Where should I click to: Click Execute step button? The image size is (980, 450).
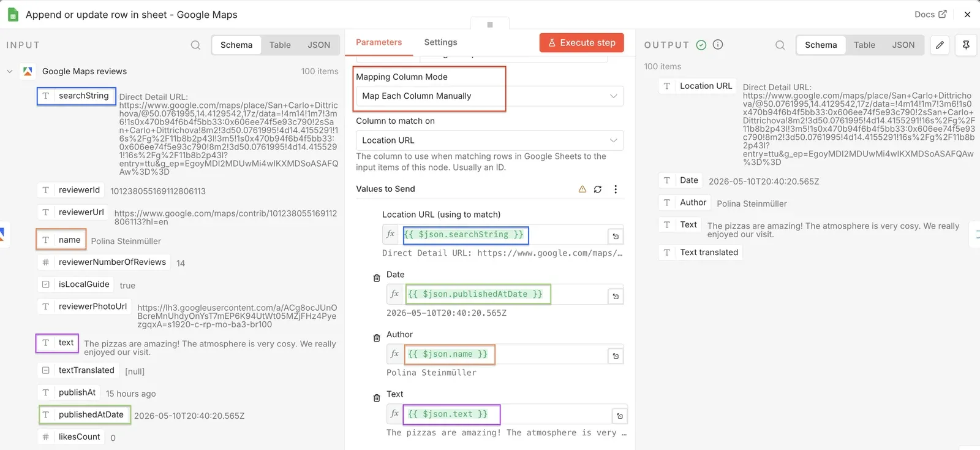tap(582, 42)
